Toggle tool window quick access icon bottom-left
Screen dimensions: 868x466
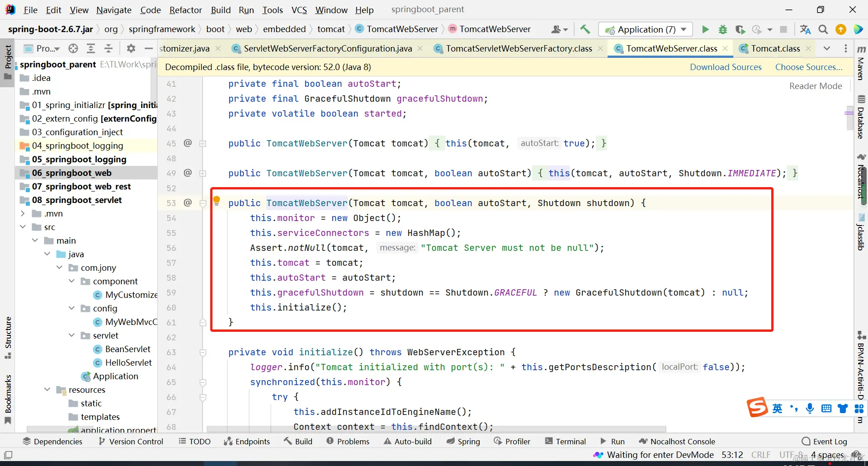(x=8, y=455)
